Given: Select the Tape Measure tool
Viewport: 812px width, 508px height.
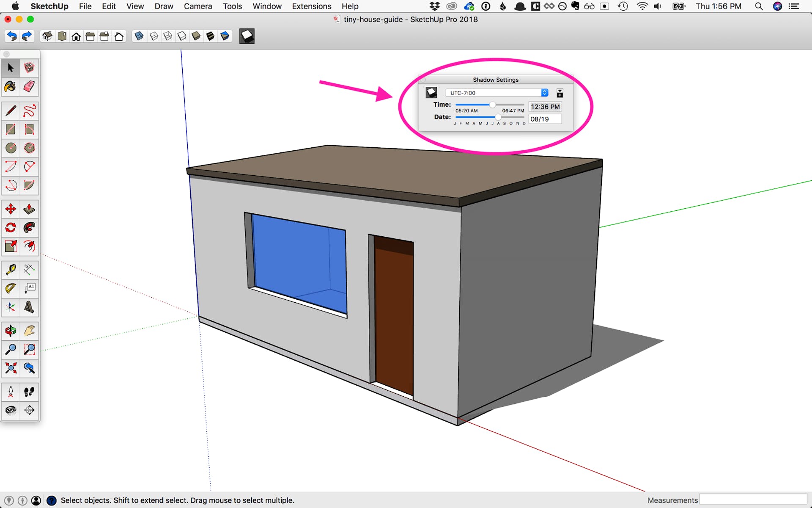Looking at the screenshot, I should coord(11,270).
